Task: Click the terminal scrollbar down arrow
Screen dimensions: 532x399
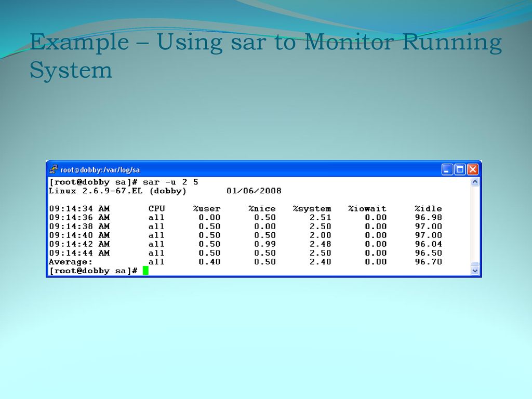Action: (x=475, y=271)
